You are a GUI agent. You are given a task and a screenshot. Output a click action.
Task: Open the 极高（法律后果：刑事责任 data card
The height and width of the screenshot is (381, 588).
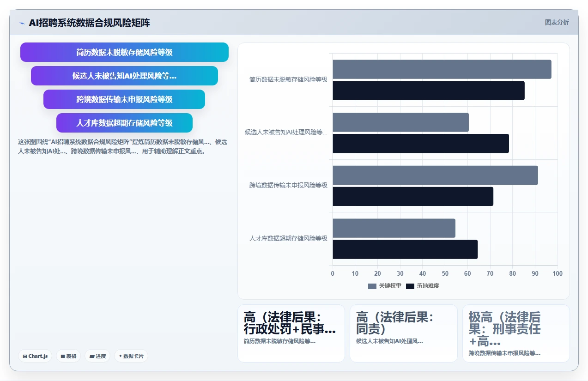pyautogui.click(x=516, y=333)
